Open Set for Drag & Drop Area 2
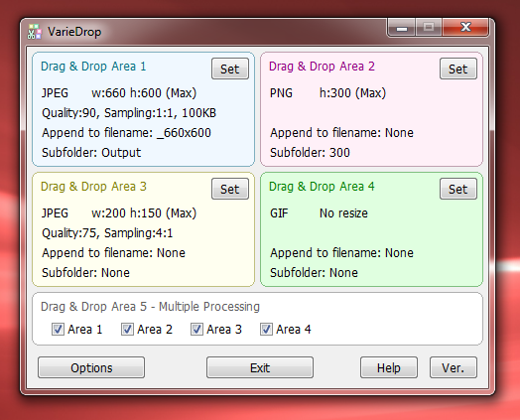This screenshot has height=420, width=520. coord(458,69)
